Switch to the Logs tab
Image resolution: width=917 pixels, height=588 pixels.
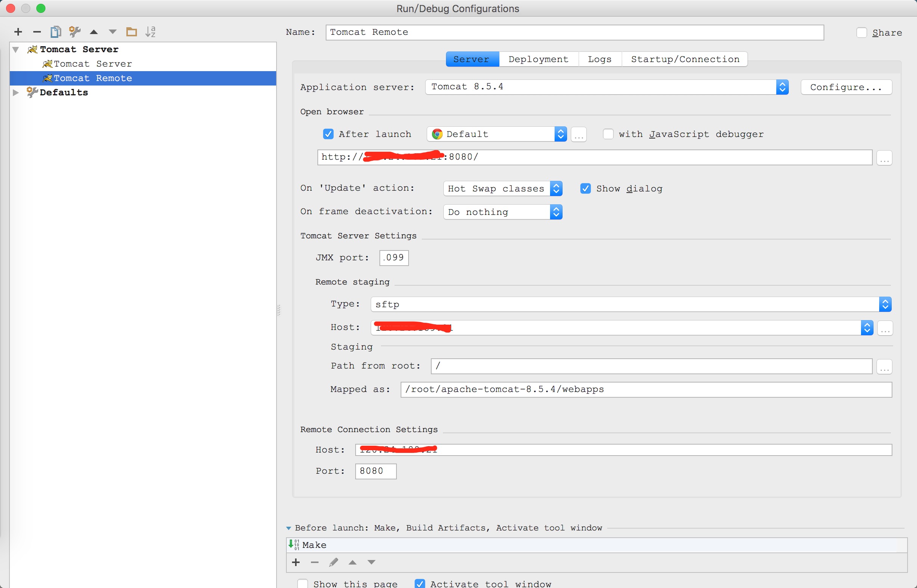coord(600,59)
